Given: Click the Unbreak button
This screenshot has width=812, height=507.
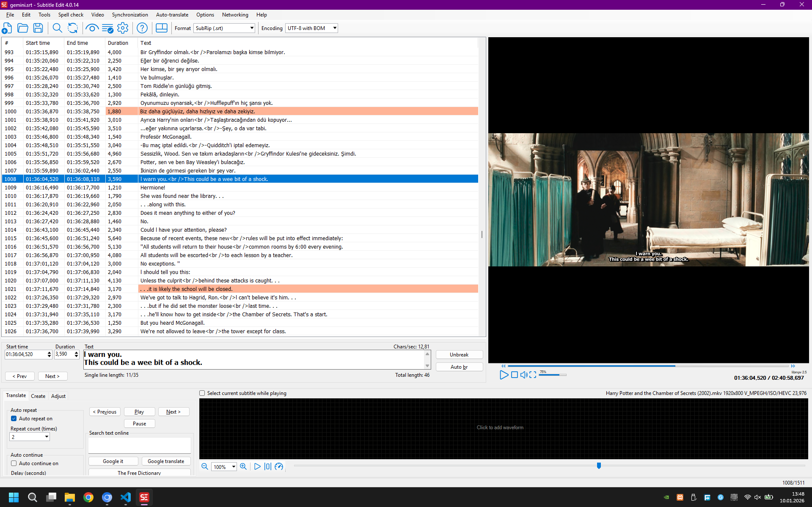Looking at the screenshot, I should tap(459, 355).
